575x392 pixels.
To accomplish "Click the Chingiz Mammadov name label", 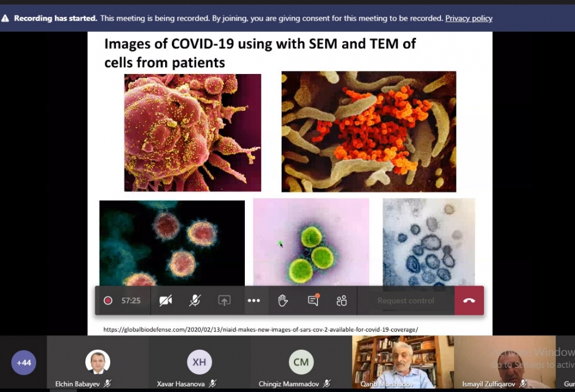I will 288,384.
